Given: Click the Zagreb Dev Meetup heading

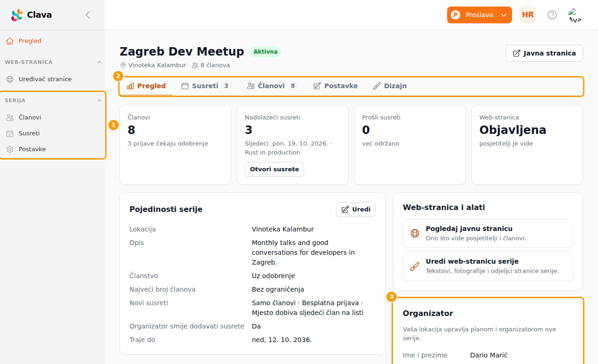Looking at the screenshot, I should coord(182,52).
